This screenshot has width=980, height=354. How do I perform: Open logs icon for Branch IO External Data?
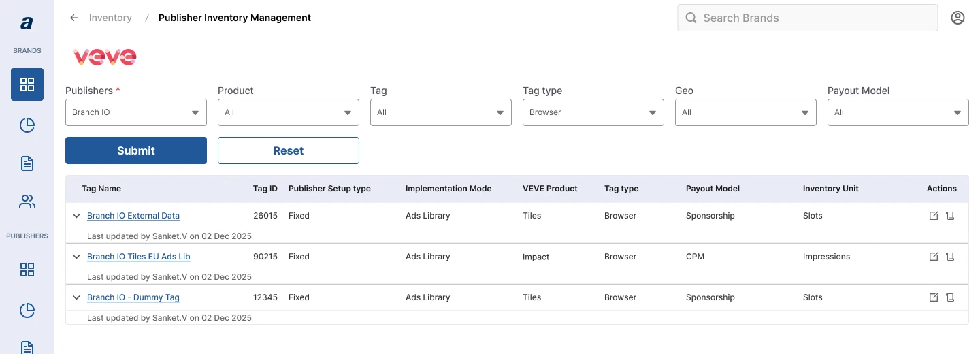[x=950, y=216]
